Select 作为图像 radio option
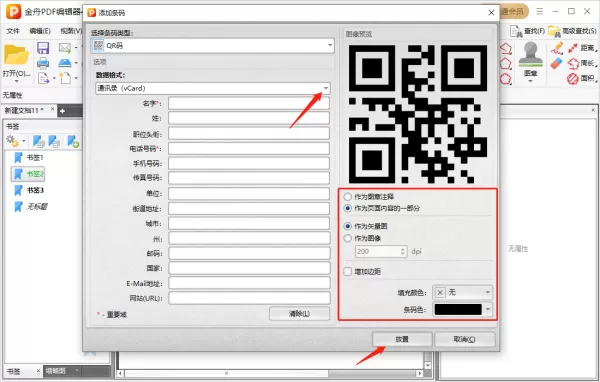The image size is (600, 382). [x=347, y=238]
